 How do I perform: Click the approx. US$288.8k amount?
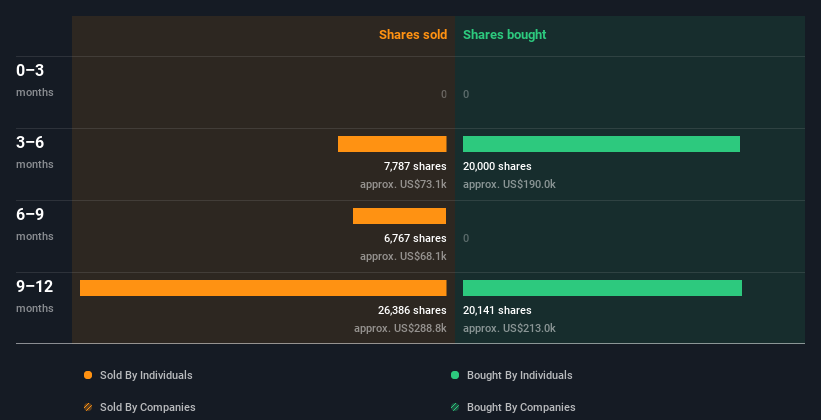[400, 328]
